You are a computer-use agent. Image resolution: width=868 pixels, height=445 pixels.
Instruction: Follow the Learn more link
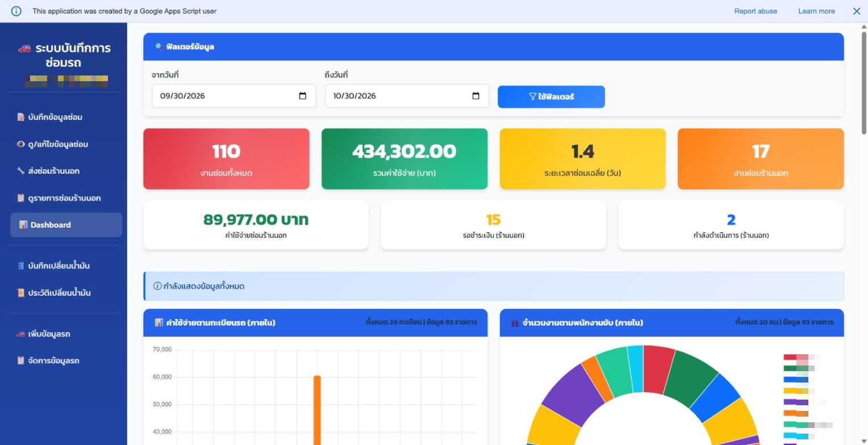coord(816,11)
